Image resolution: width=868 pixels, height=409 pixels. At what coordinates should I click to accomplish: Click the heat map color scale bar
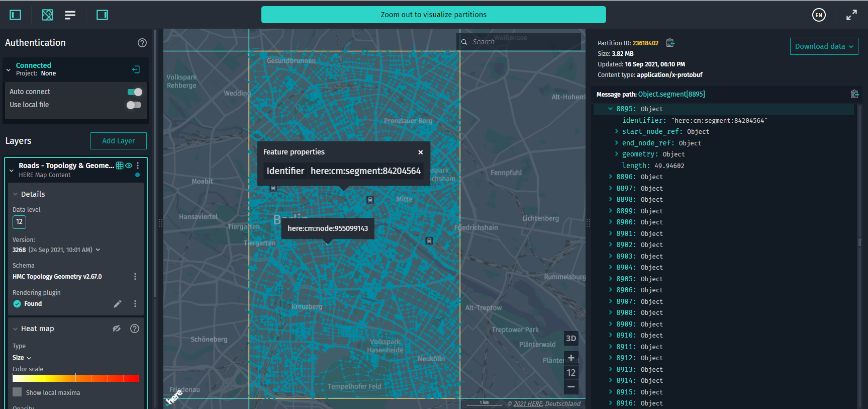pyautogui.click(x=76, y=378)
